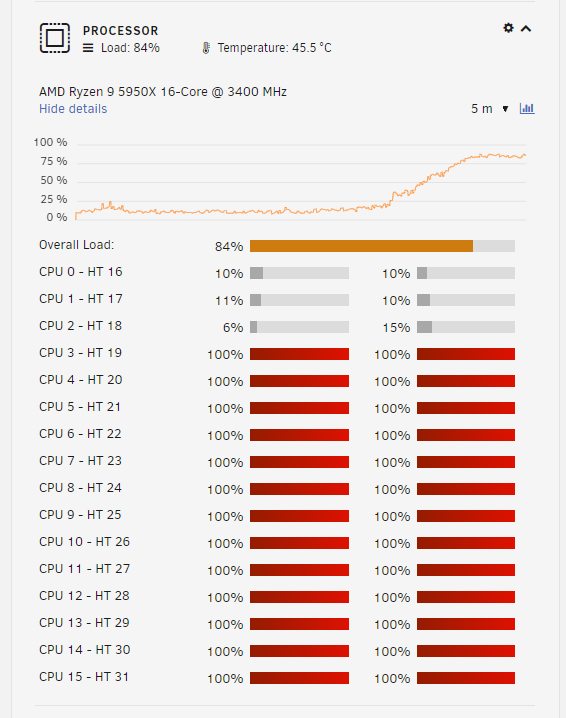Screen dimensions: 566x718
Task: Click CPU 0 - HT 16 label
Action: coord(81,272)
